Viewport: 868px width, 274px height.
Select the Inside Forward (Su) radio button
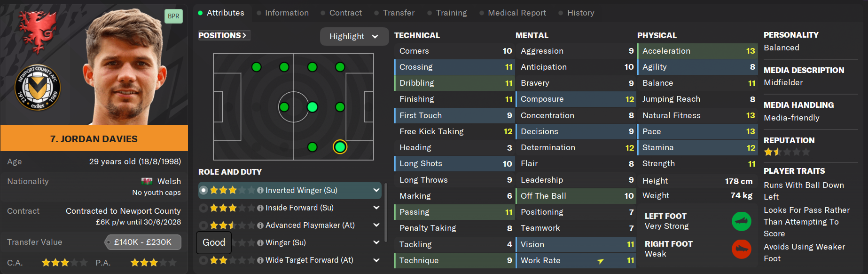pyautogui.click(x=203, y=208)
